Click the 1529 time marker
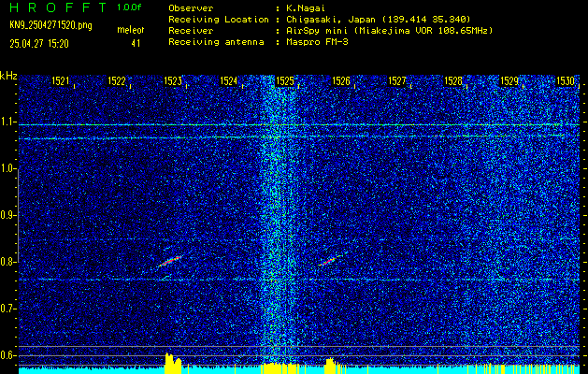 click(509, 81)
